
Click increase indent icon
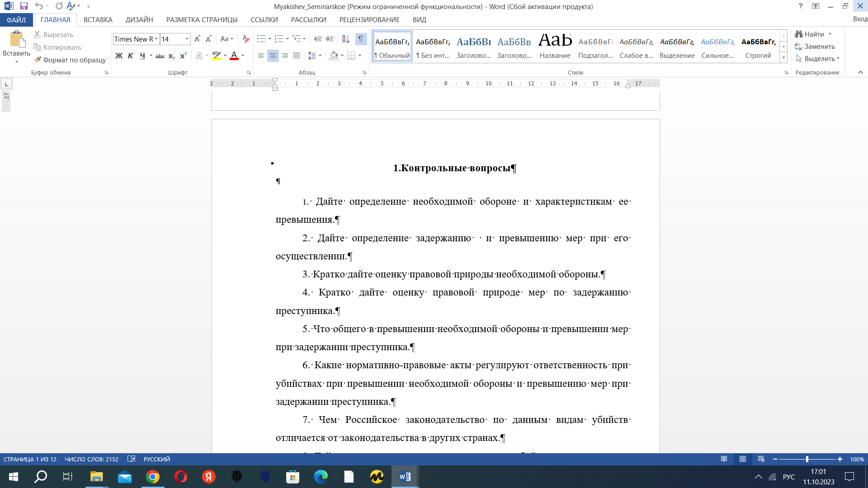pos(330,39)
